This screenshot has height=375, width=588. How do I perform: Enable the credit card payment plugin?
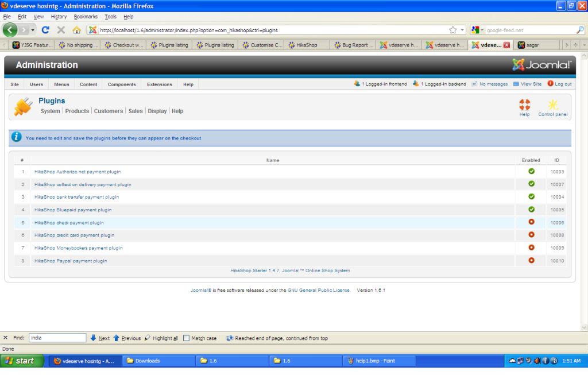tap(531, 235)
